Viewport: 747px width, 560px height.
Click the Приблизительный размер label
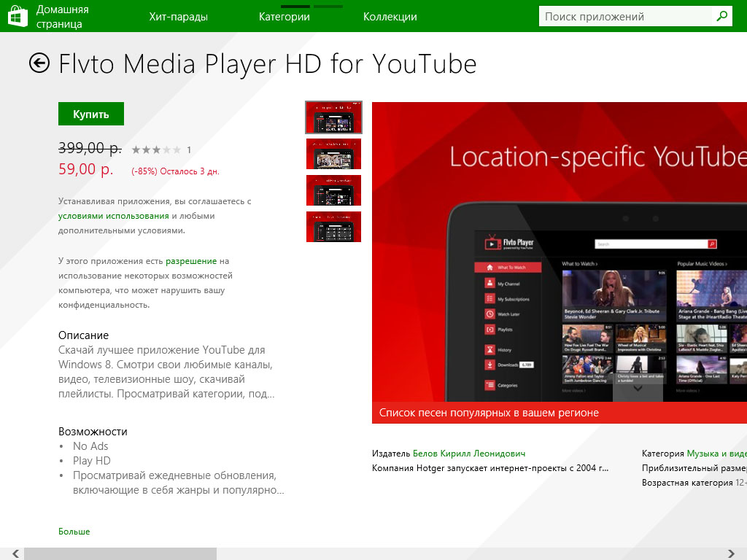[x=694, y=468]
